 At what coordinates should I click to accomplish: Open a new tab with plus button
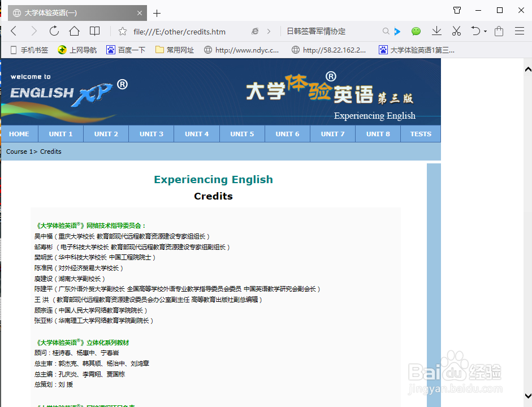coord(157,13)
